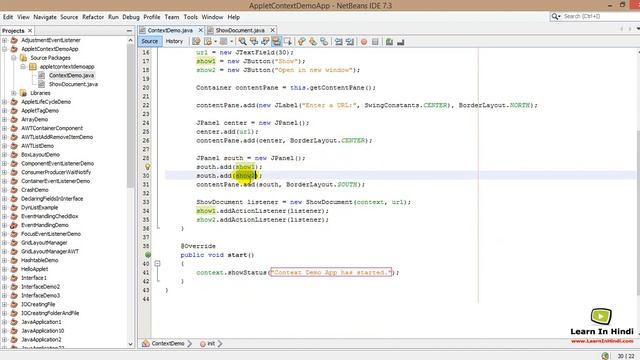
Task: Click the init breadcrumb label
Action: coord(211,344)
